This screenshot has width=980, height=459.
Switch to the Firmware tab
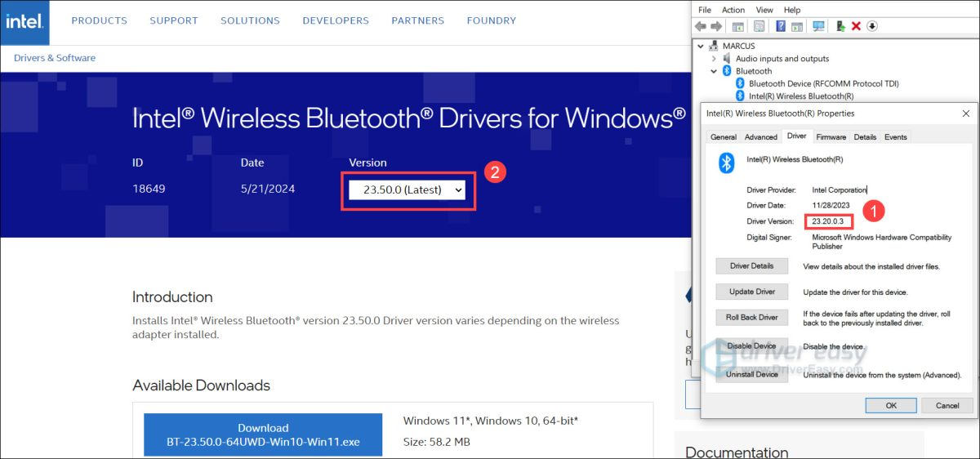point(831,137)
